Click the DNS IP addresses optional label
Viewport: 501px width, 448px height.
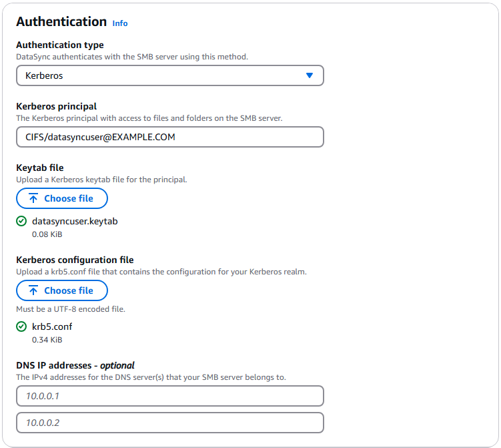pyautogui.click(x=75, y=365)
